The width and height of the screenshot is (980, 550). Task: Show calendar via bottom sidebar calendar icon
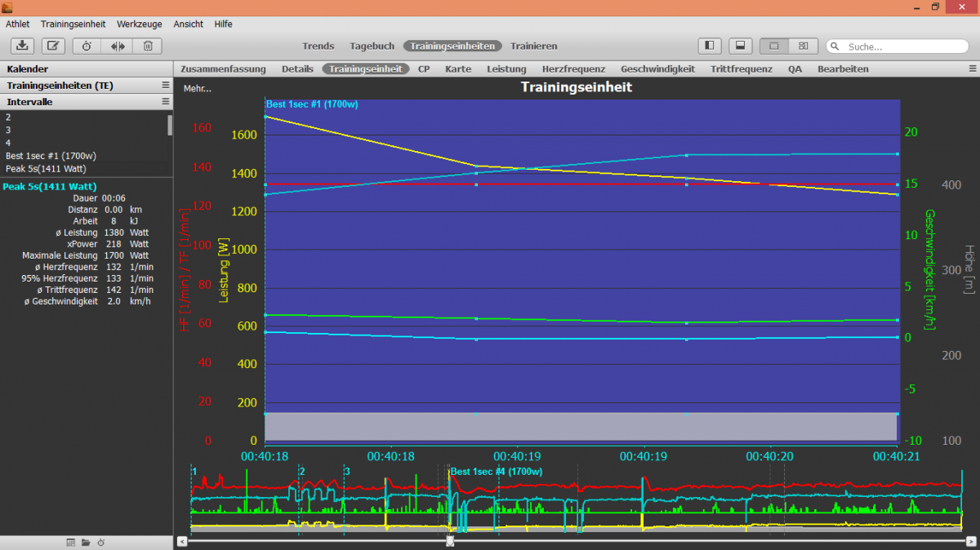pyautogui.click(x=71, y=543)
